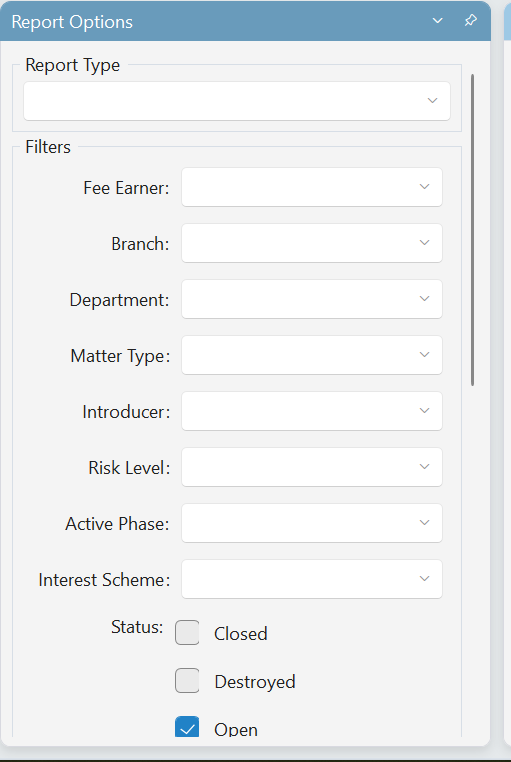Expand the Active Phase dropdown

pyautogui.click(x=425, y=522)
